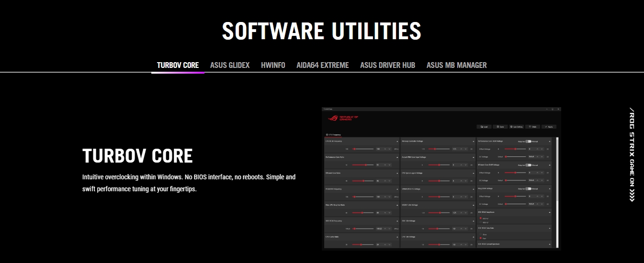Click the TURBOV CORE section heading
The image size is (644, 263).
pyautogui.click(x=137, y=156)
